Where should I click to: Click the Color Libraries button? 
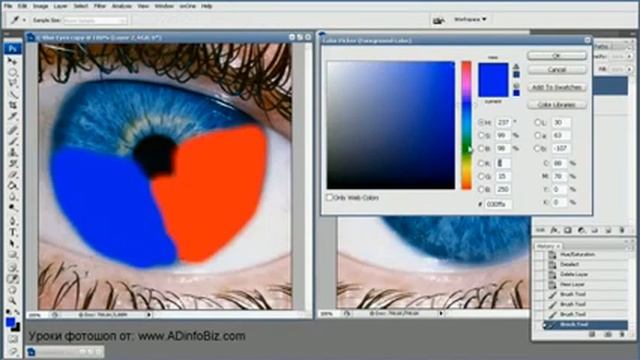pos(557,105)
